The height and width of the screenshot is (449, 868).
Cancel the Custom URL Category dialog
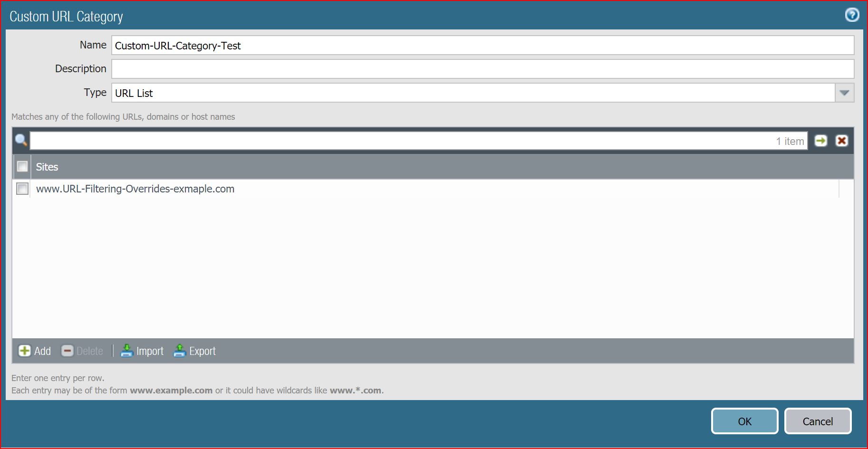point(818,421)
